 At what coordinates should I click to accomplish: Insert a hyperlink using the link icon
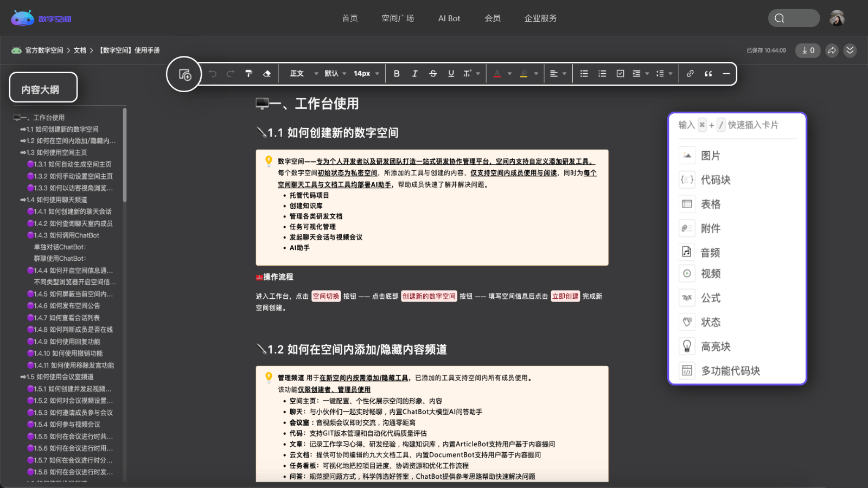pyautogui.click(x=691, y=73)
